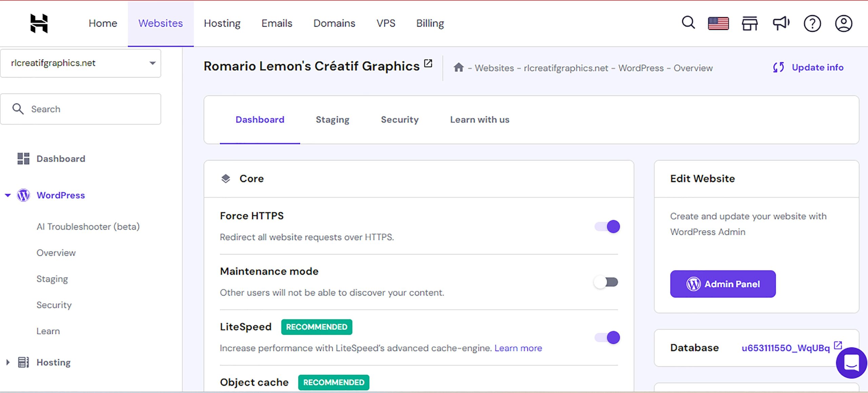The height and width of the screenshot is (393, 868).
Task: Click the Admin Panel button
Action: click(723, 284)
